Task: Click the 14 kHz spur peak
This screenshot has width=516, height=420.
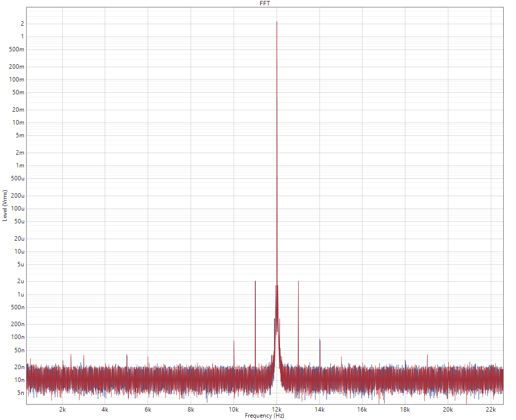Action: tap(319, 339)
